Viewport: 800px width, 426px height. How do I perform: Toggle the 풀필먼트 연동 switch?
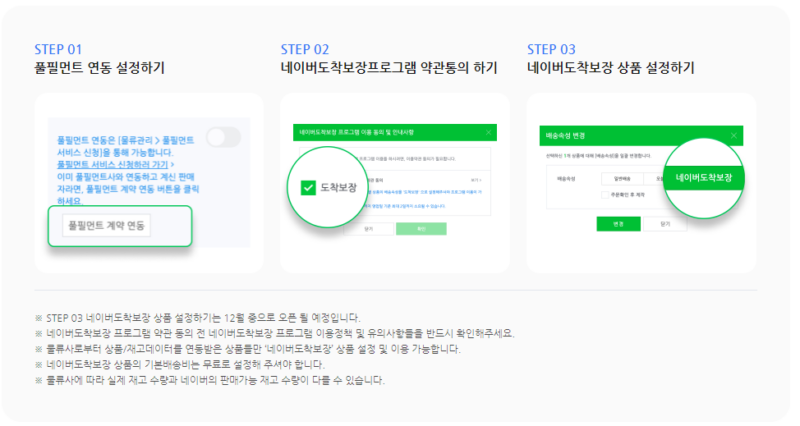223,137
